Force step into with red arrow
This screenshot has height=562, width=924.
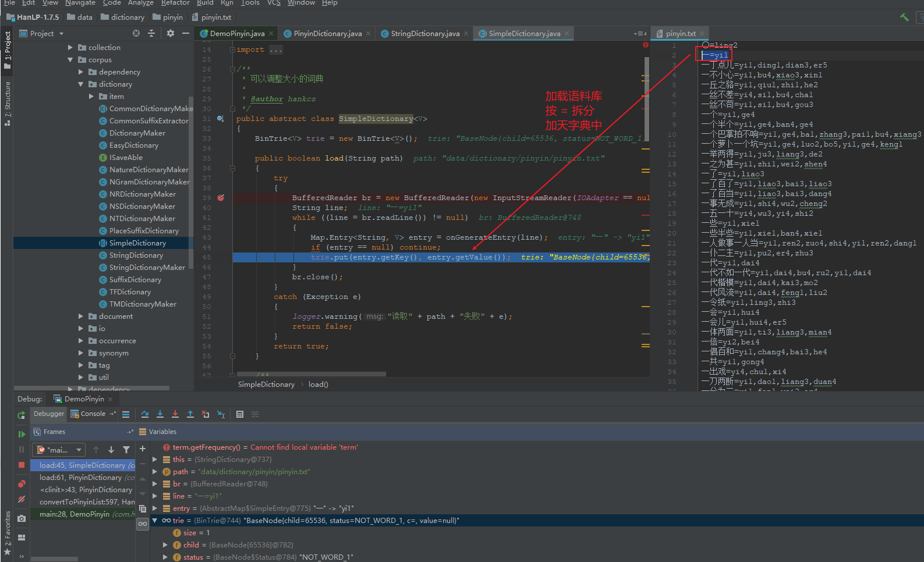175,414
